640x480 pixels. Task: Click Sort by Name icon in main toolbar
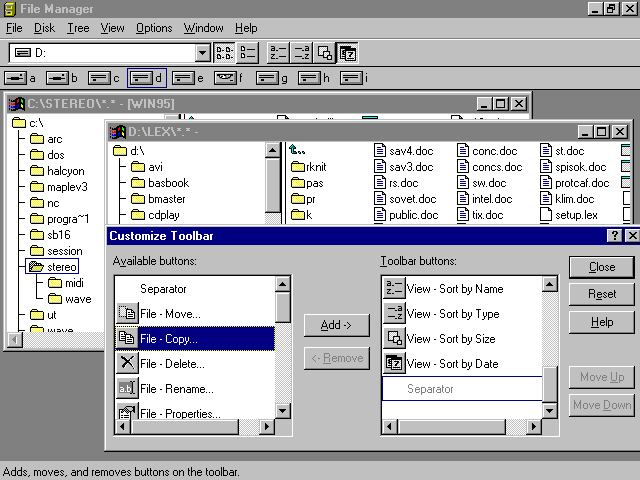pyautogui.click(x=278, y=53)
